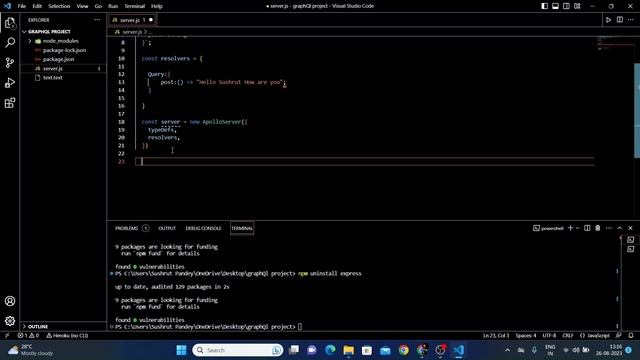Open the Windows Start menu
640x360 pixels.
182,350
